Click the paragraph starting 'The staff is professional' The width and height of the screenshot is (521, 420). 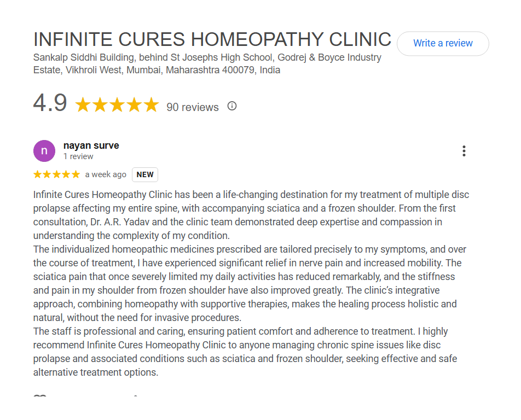tap(245, 352)
